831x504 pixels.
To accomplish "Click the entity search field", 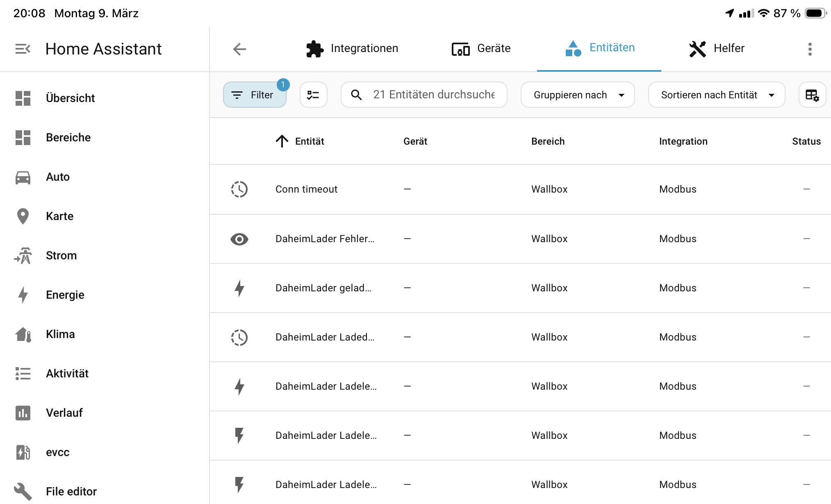I will (x=433, y=95).
